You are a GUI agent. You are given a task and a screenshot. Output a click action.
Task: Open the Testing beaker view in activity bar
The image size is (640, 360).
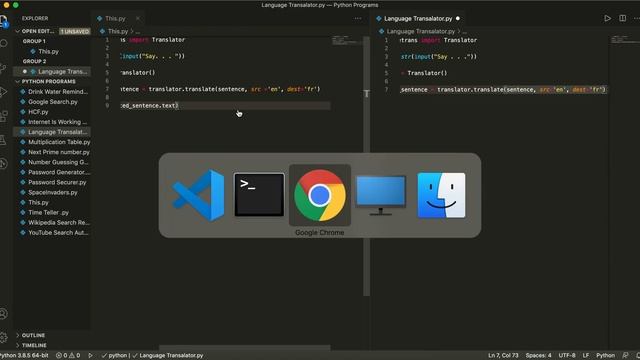(4, 140)
